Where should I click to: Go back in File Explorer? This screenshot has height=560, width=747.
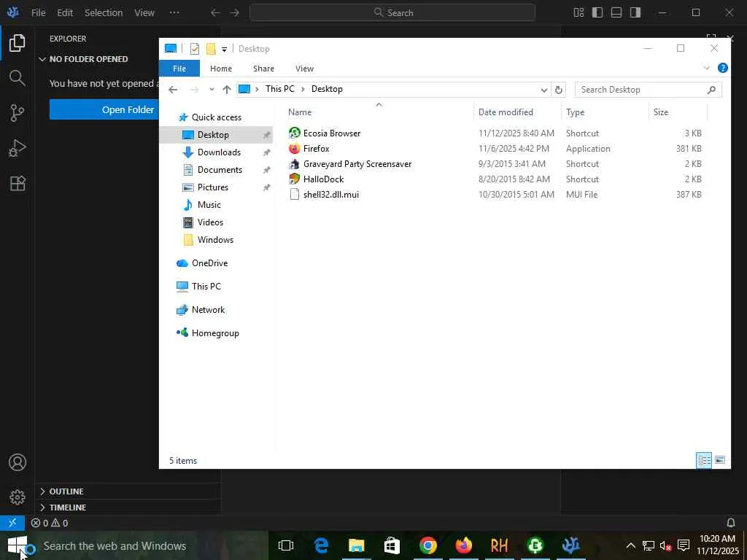[173, 90]
